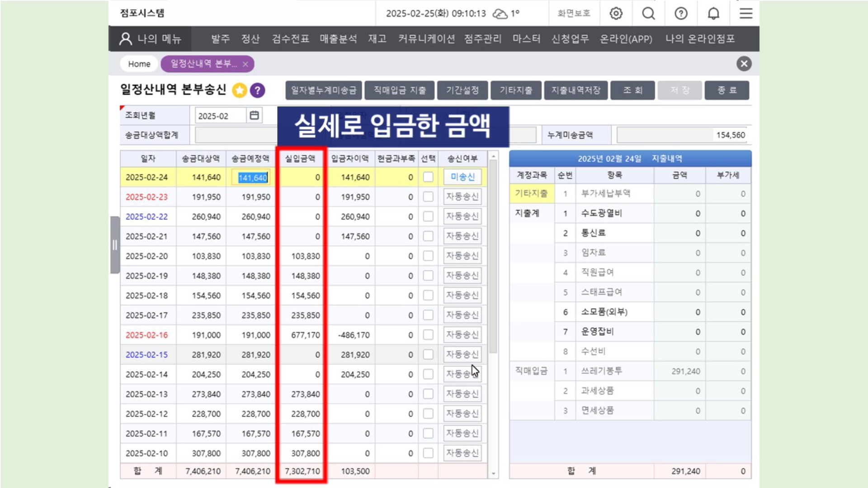Image resolution: width=868 pixels, height=488 pixels.
Task: Click the search magnifier icon
Action: point(648,14)
